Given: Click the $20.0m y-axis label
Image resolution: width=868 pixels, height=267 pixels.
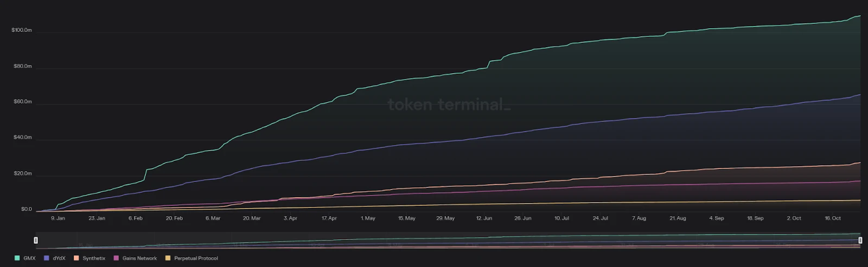Looking at the screenshot, I should pyautogui.click(x=23, y=174).
